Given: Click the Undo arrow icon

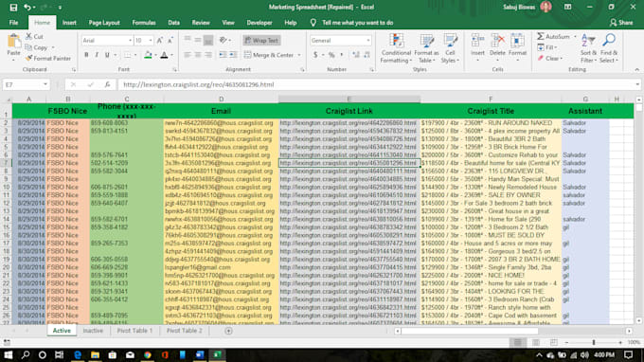Looking at the screenshot, I should [27, 8].
